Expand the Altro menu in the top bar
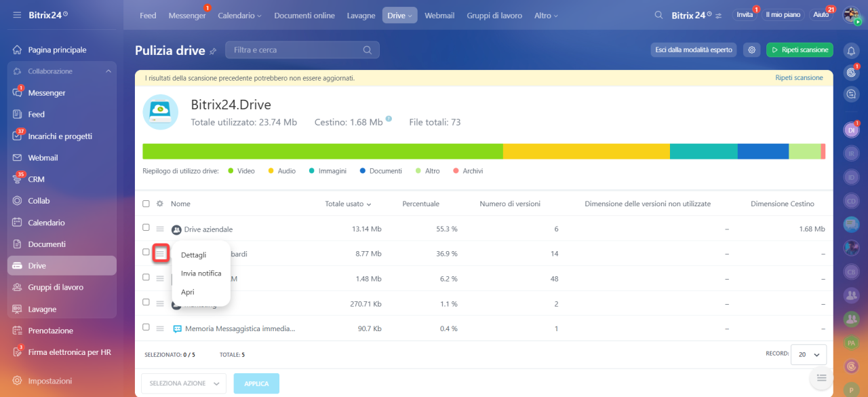This screenshot has width=868, height=397. point(546,15)
